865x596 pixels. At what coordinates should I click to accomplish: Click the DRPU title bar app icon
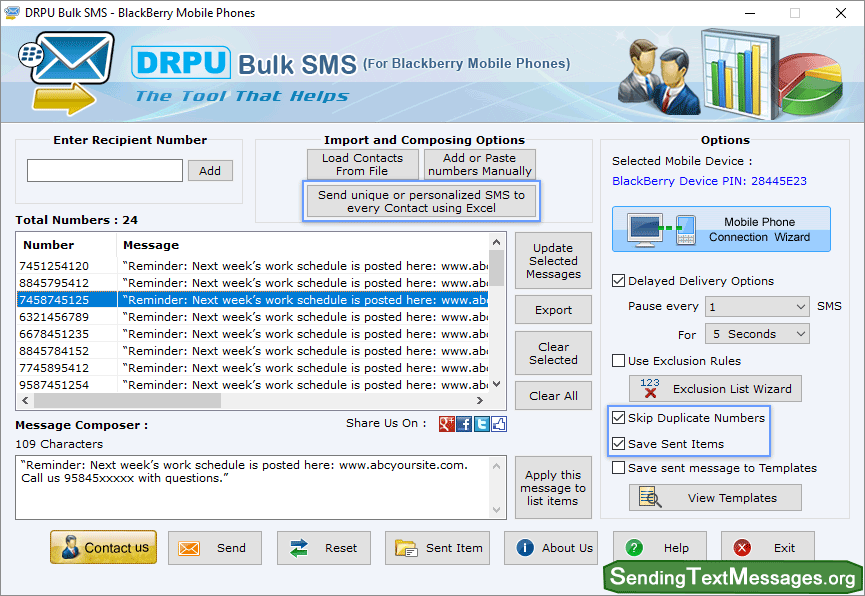(12, 12)
